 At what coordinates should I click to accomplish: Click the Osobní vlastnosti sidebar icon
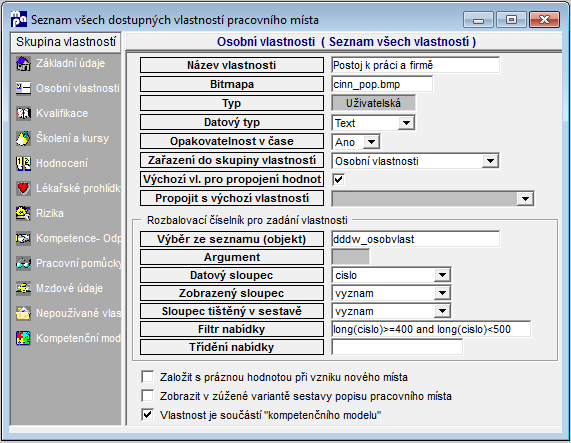point(23,88)
